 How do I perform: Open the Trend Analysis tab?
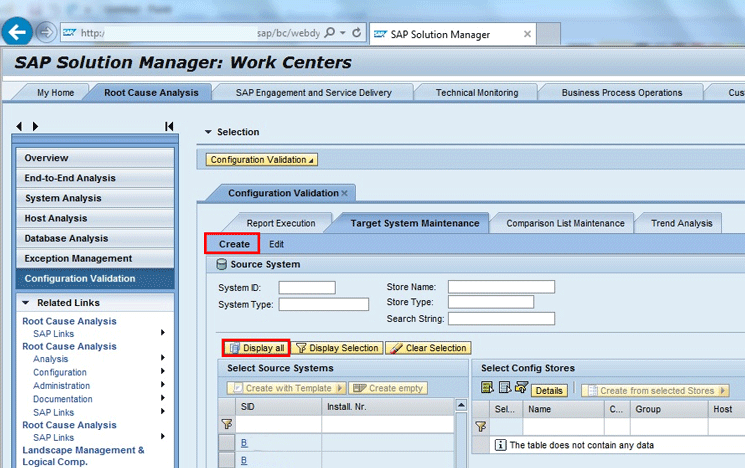click(681, 223)
